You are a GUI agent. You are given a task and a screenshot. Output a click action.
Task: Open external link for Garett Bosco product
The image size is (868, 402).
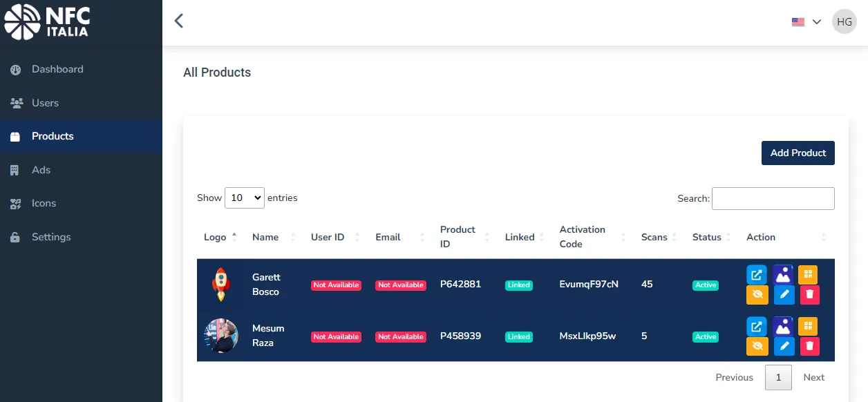[757, 275]
